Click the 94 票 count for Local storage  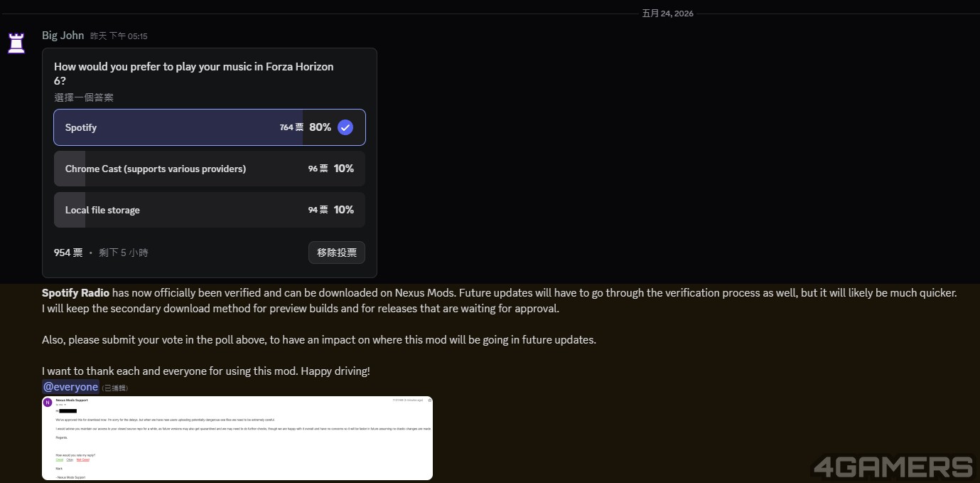click(318, 210)
